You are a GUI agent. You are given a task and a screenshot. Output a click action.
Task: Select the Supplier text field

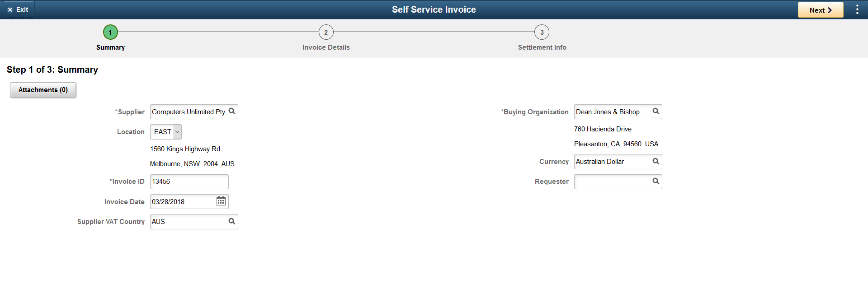coord(188,112)
